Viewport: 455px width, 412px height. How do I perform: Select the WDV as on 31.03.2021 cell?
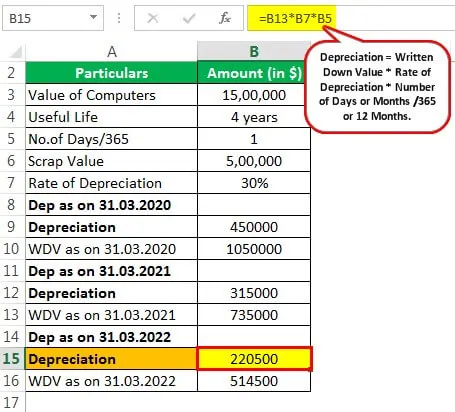tap(111, 315)
